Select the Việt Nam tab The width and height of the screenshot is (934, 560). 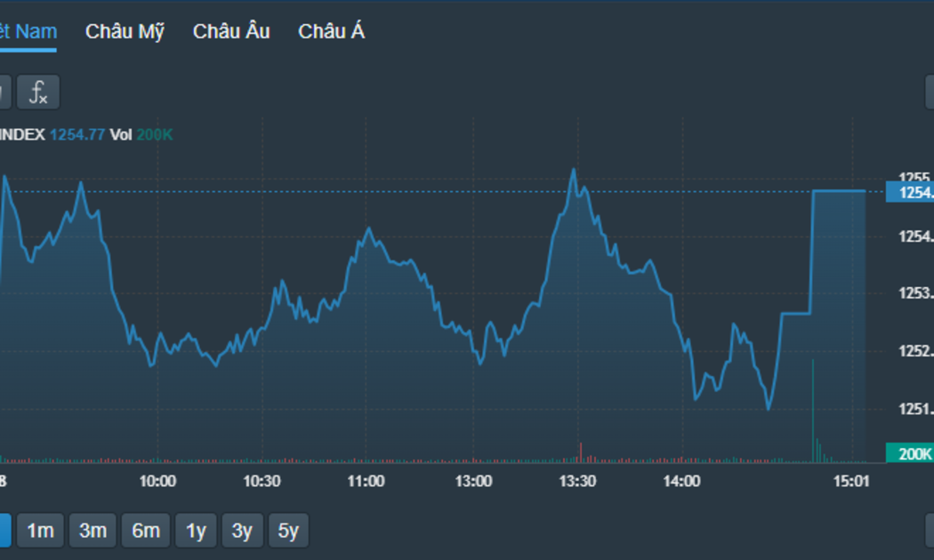point(28,31)
